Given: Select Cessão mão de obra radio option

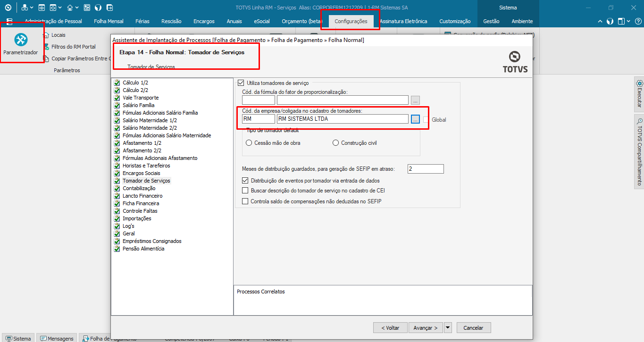Looking at the screenshot, I should pyautogui.click(x=249, y=143).
